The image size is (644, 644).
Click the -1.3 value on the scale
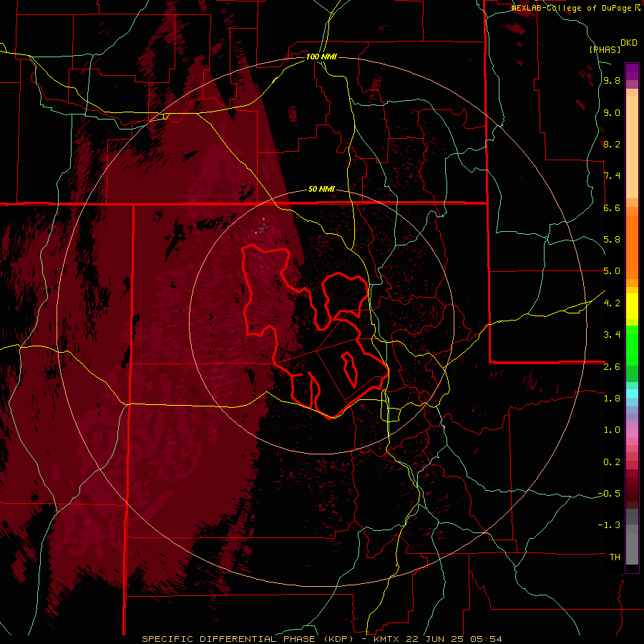click(609, 525)
